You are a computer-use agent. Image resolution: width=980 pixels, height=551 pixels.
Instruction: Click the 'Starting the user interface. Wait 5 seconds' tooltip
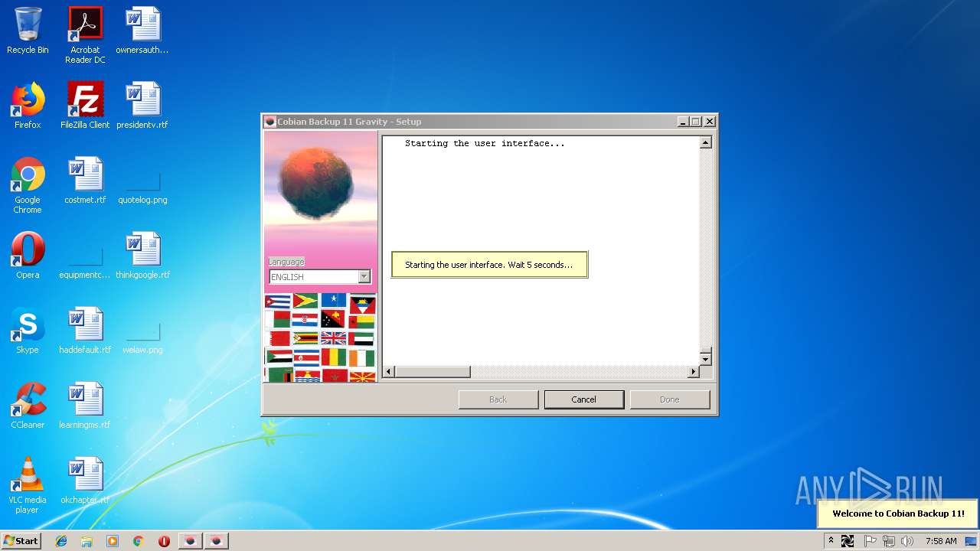[489, 265]
